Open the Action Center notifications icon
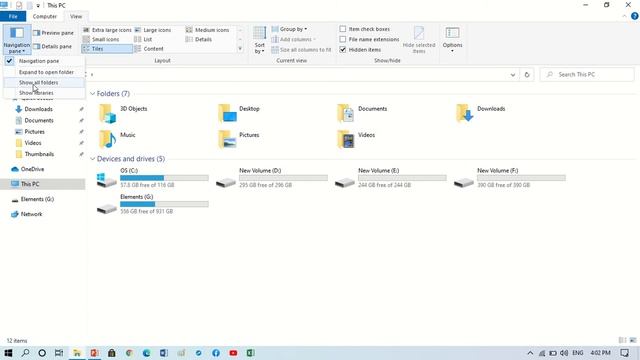 point(624,353)
